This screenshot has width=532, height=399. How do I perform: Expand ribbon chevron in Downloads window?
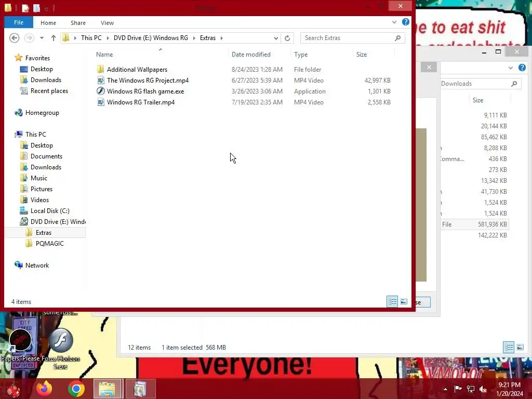pyautogui.click(x=510, y=68)
